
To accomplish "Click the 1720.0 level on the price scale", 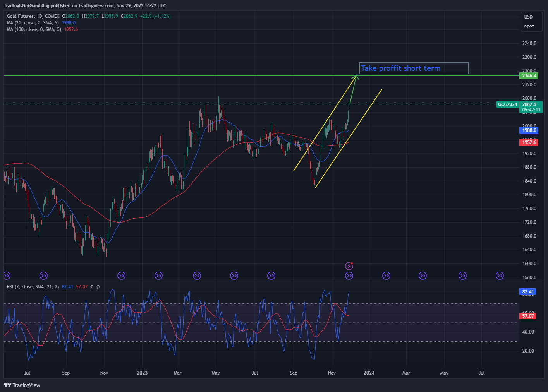I will click(x=529, y=222).
